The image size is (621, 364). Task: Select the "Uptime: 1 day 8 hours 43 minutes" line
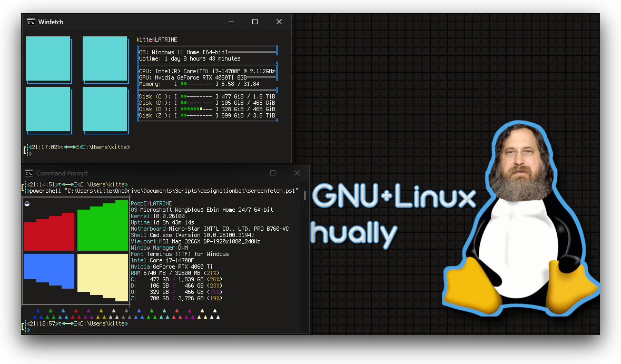(190, 58)
